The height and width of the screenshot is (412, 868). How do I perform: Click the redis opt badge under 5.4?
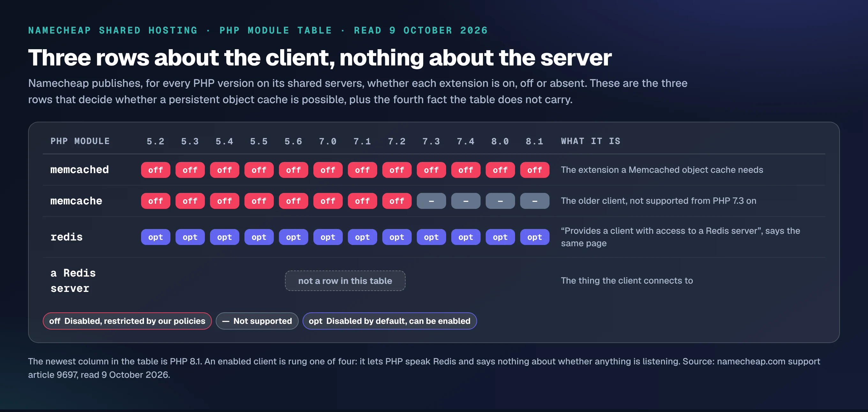point(224,237)
